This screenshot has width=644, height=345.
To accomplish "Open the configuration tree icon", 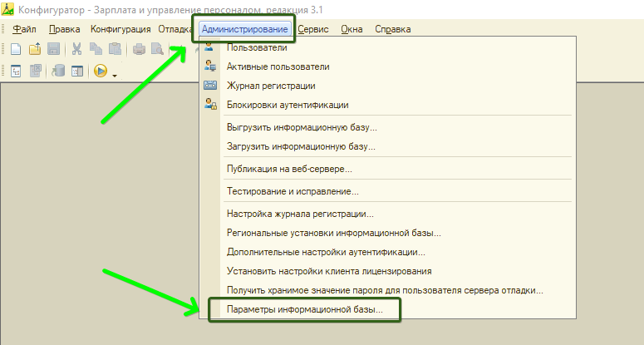I will click(16, 71).
